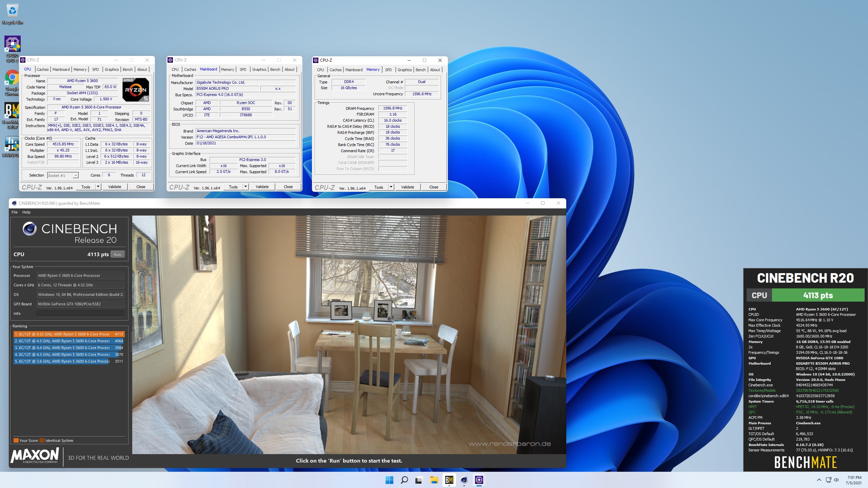
Task: Show hidden tray icons chevron
Action: (819, 480)
